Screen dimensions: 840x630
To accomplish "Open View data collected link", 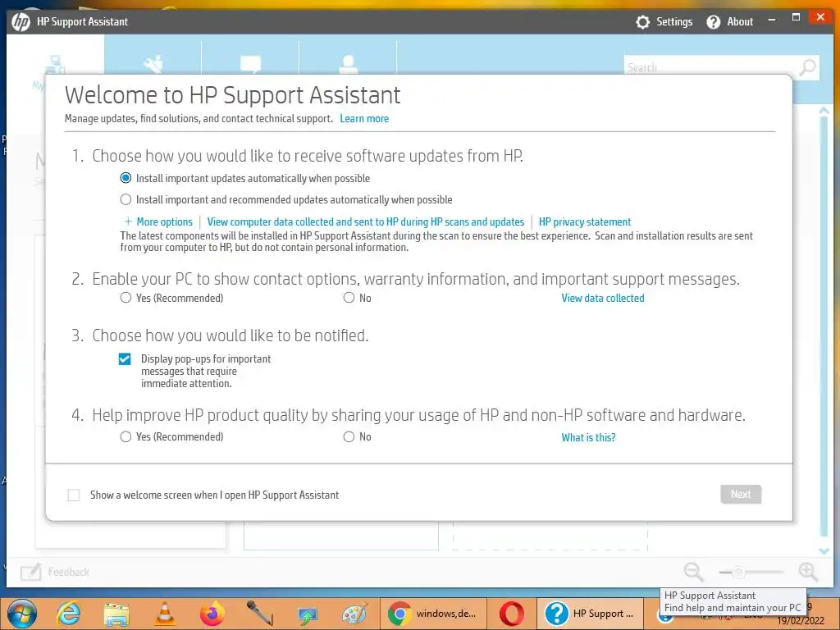I will tap(603, 298).
